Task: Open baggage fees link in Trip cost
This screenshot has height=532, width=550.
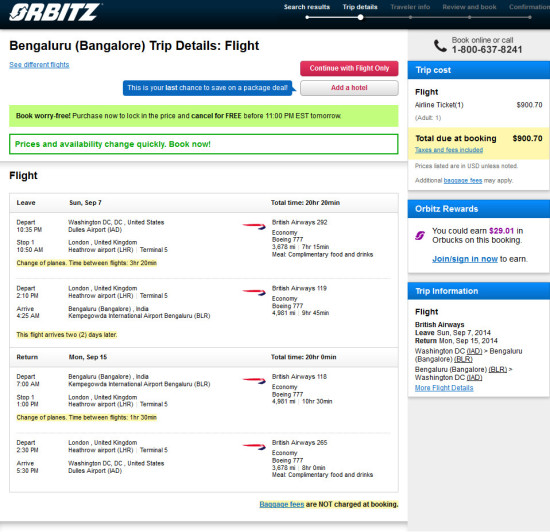Action: tap(463, 180)
